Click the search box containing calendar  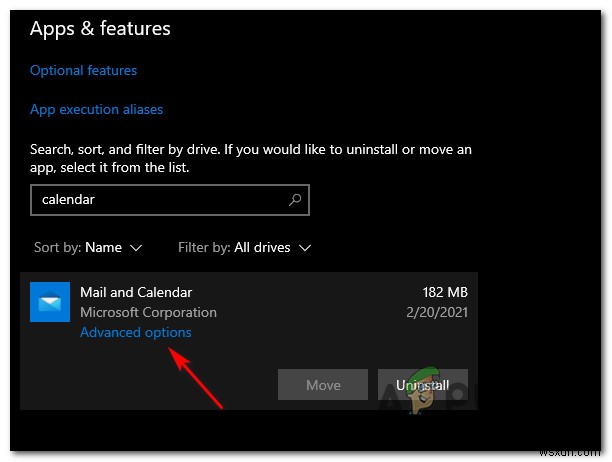click(x=170, y=200)
